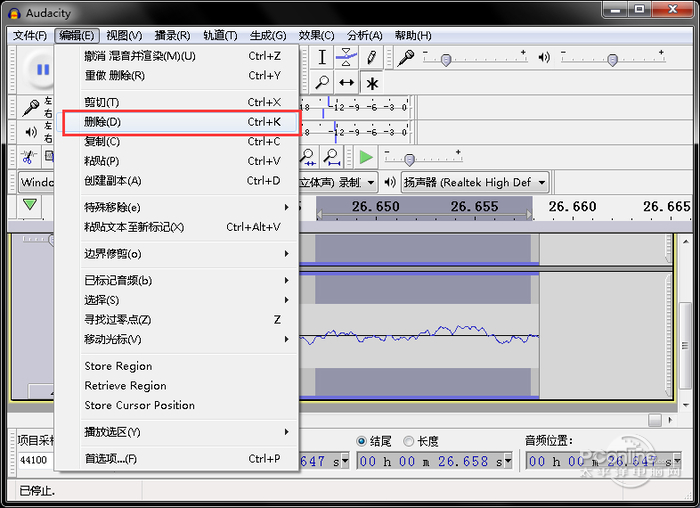Open the 轨道(T) menu
This screenshot has height=508, width=700.
pyautogui.click(x=220, y=36)
